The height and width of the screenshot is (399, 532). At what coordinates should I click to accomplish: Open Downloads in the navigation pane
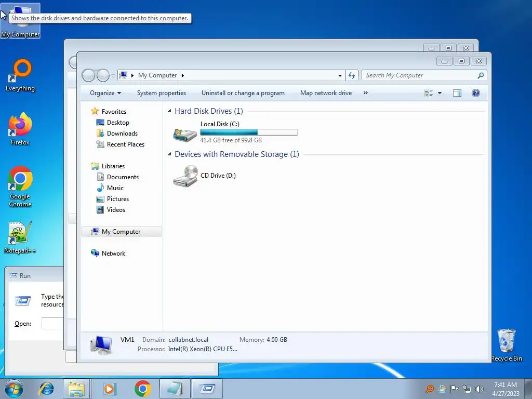(122, 134)
